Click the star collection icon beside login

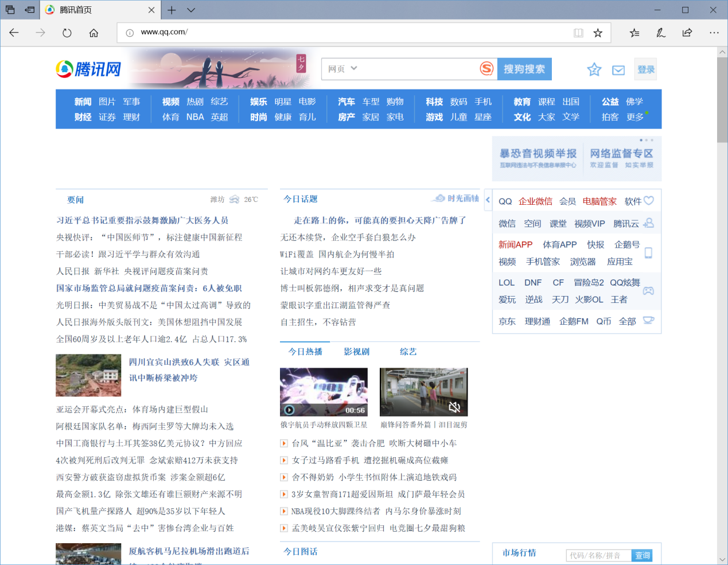pyautogui.click(x=594, y=70)
